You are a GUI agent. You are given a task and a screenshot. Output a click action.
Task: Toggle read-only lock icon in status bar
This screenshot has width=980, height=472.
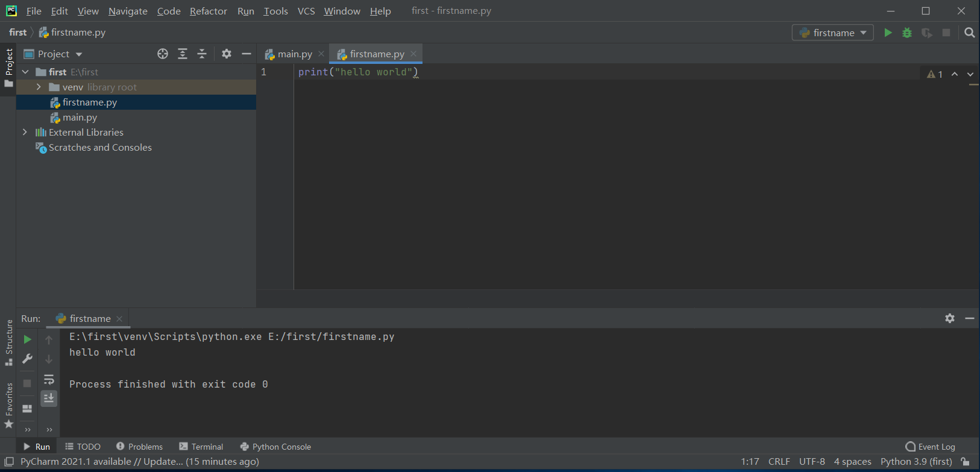pyautogui.click(x=966, y=462)
